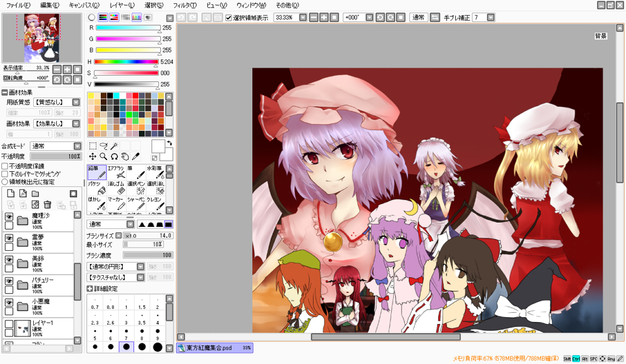626x364 pixels.
Task: Clear the layer with eraser sheet icon
Action: (x=36, y=205)
